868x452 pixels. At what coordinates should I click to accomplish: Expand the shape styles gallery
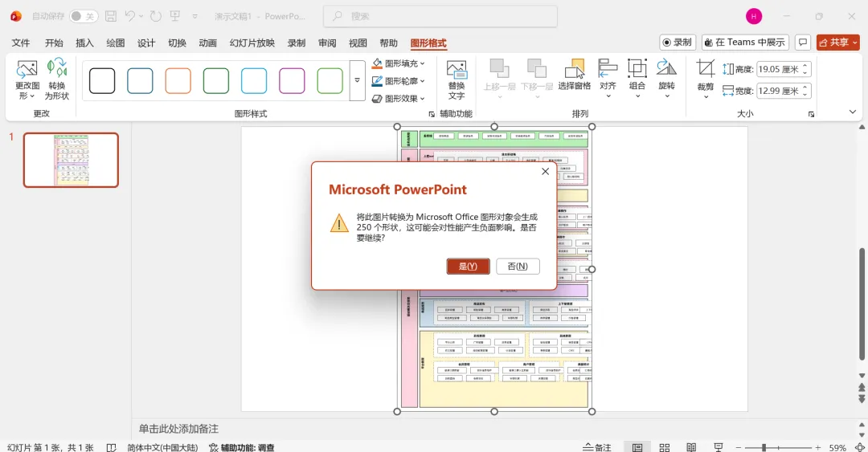357,81
